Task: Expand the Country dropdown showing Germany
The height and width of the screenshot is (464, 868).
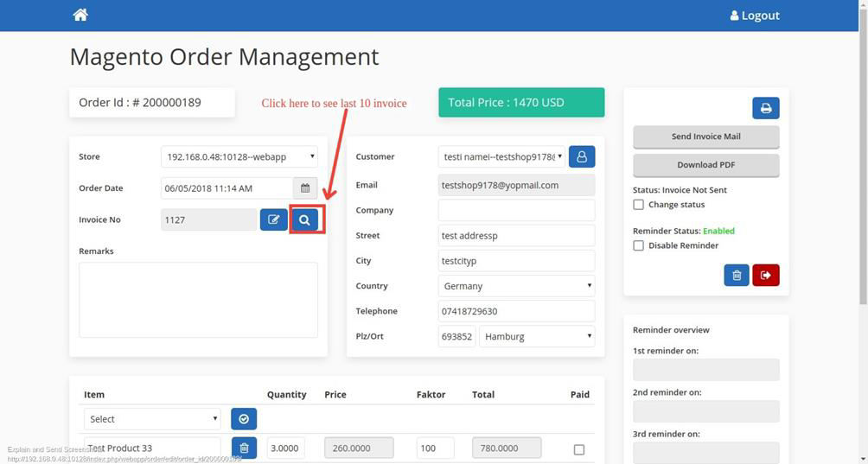Action: (516, 286)
